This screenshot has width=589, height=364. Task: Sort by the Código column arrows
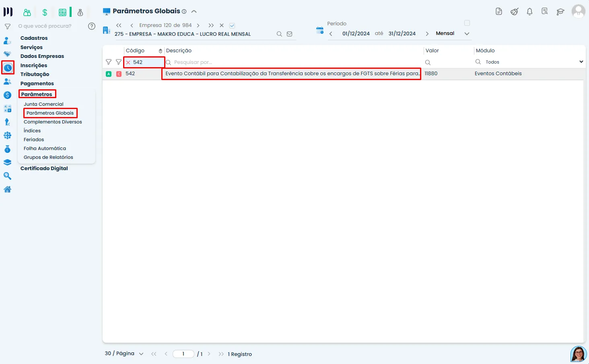(x=161, y=51)
